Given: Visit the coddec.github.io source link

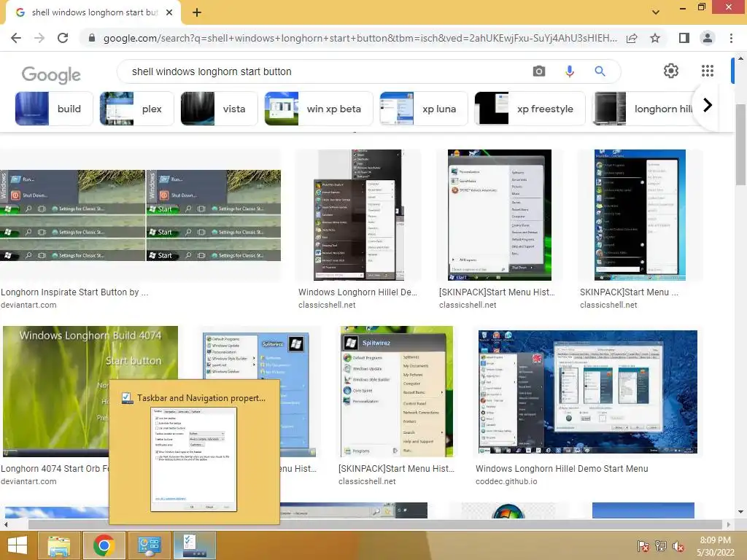Looking at the screenshot, I should click(x=506, y=481).
